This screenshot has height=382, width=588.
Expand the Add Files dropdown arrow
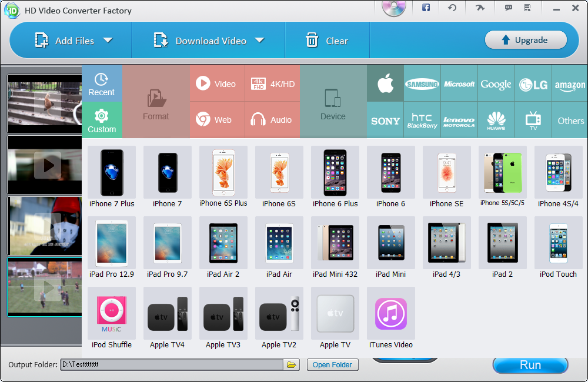click(108, 40)
